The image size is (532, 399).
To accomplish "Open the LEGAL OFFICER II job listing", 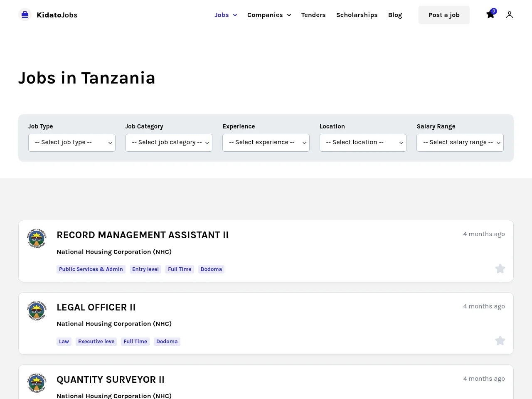I will point(96,308).
